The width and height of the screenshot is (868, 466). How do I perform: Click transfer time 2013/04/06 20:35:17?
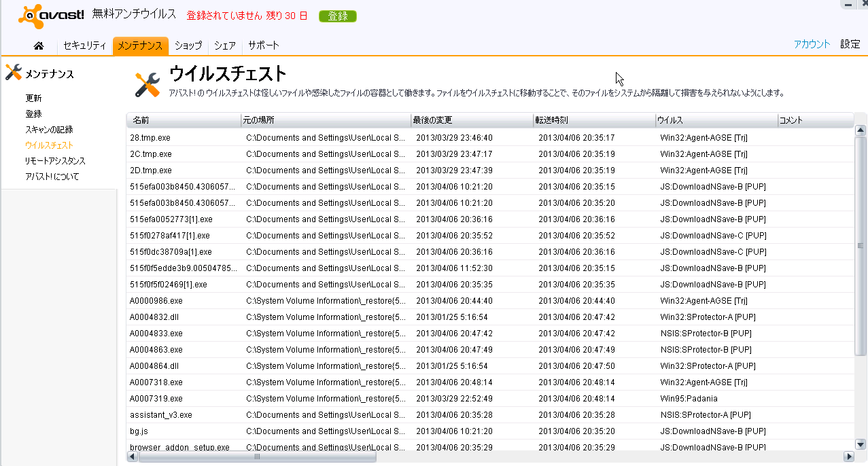pos(576,138)
